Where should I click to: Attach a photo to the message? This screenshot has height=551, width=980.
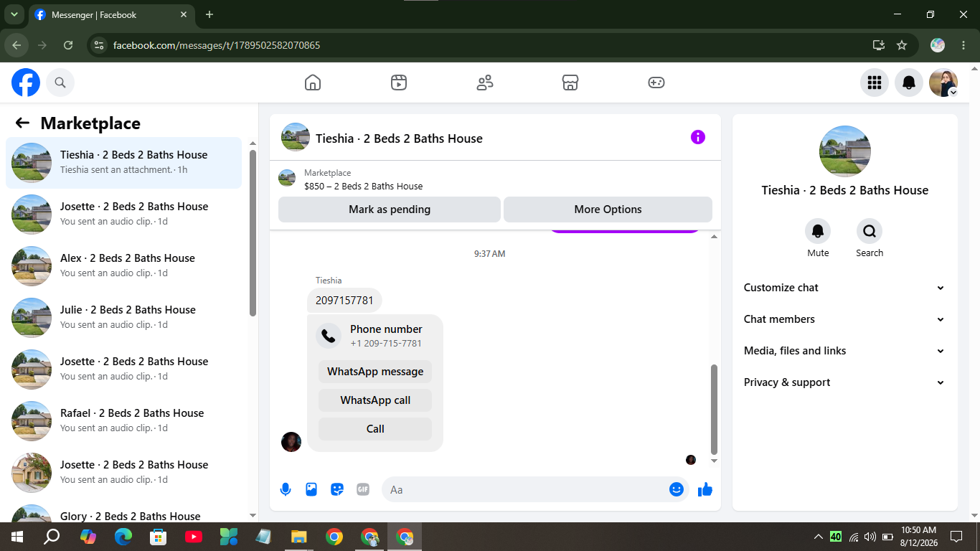click(x=311, y=489)
